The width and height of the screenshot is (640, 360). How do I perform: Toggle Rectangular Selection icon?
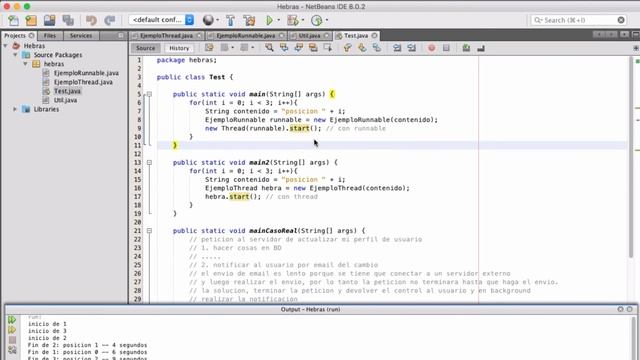click(328, 48)
